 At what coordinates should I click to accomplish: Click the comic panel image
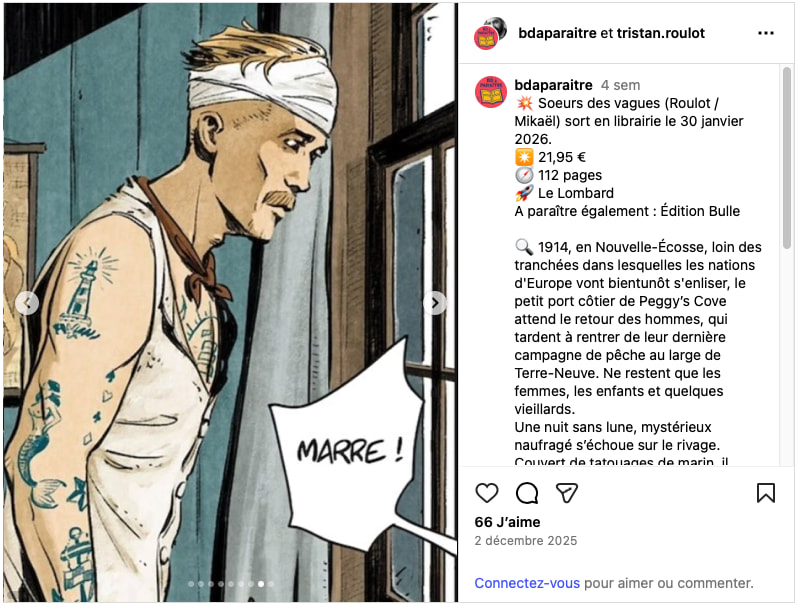click(x=230, y=303)
